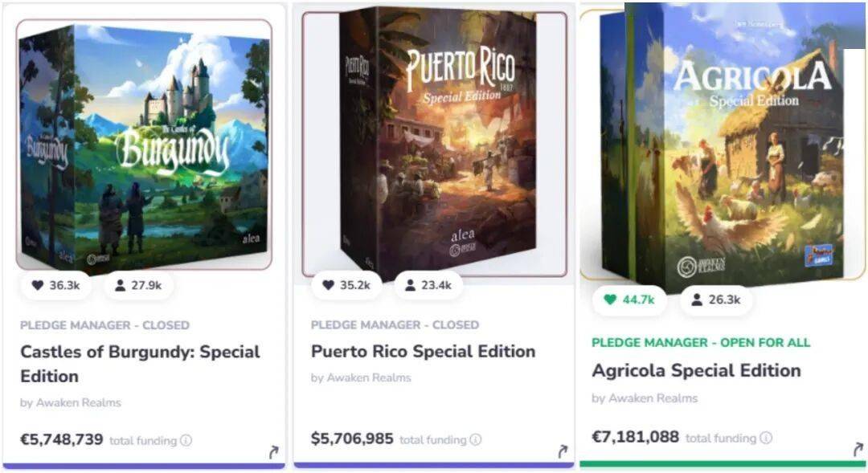Click the 26.3k backers person badge
Screen dimensions: 868x473
pos(715,300)
